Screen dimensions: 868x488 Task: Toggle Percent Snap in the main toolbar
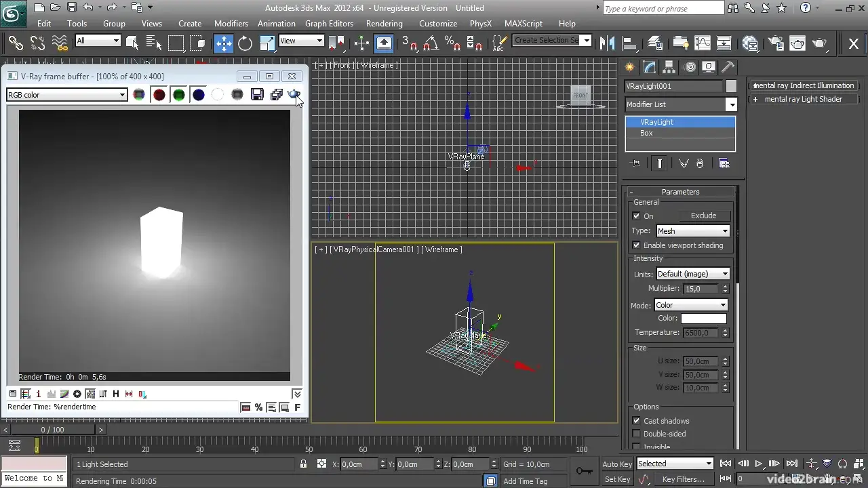click(x=452, y=43)
